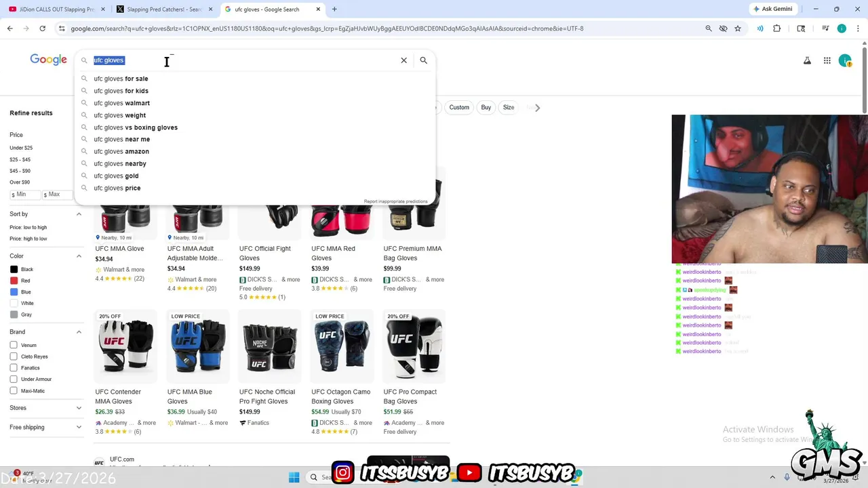Image resolution: width=868 pixels, height=488 pixels.
Task: Open the Google Lens search icon in toolbar
Action: click(x=801, y=28)
